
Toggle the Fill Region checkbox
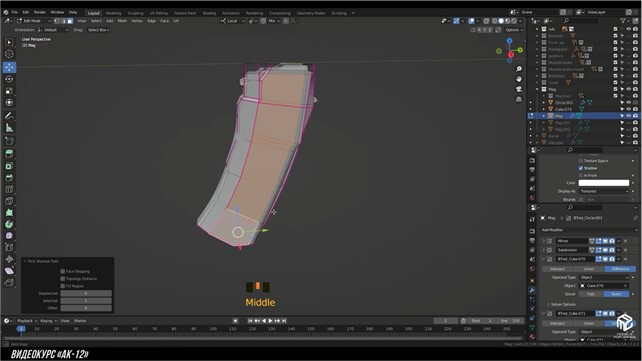(63, 286)
